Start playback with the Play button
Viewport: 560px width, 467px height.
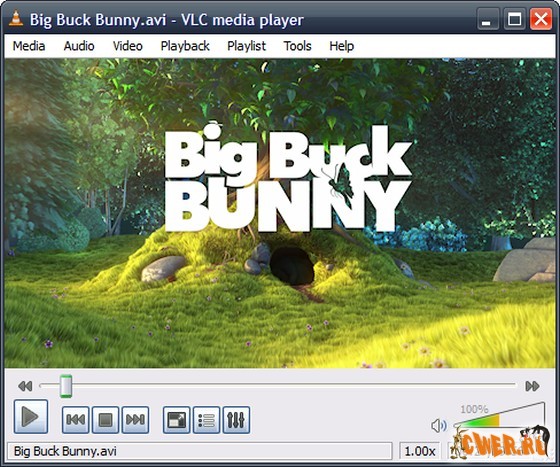point(31,416)
